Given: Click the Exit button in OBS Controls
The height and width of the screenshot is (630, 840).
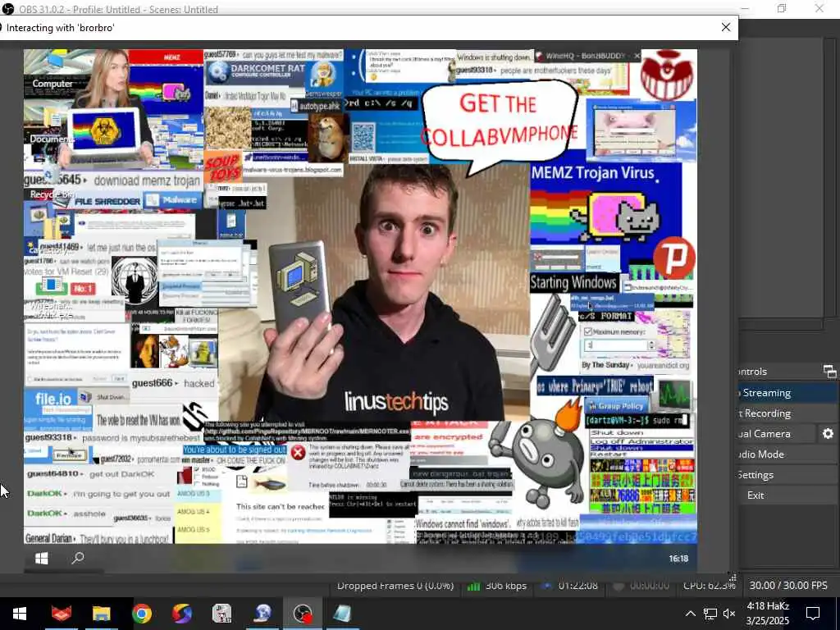Looking at the screenshot, I should 787,495.
